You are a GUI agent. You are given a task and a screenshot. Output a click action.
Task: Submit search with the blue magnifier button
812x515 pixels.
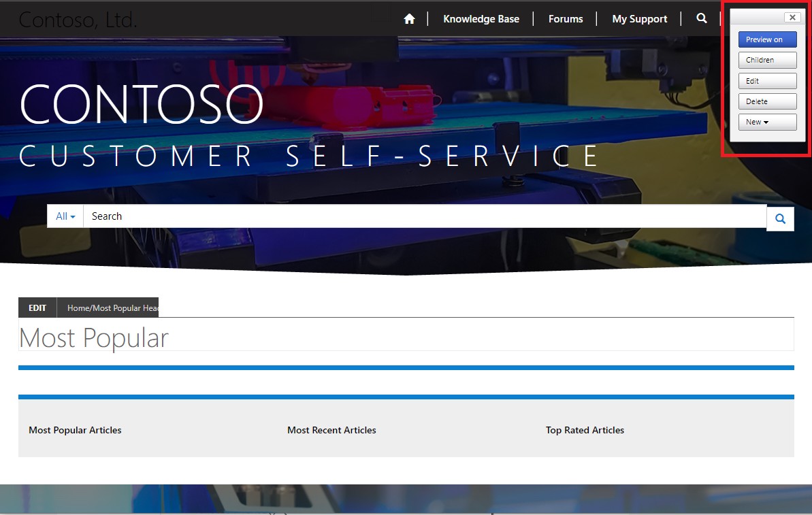point(781,218)
